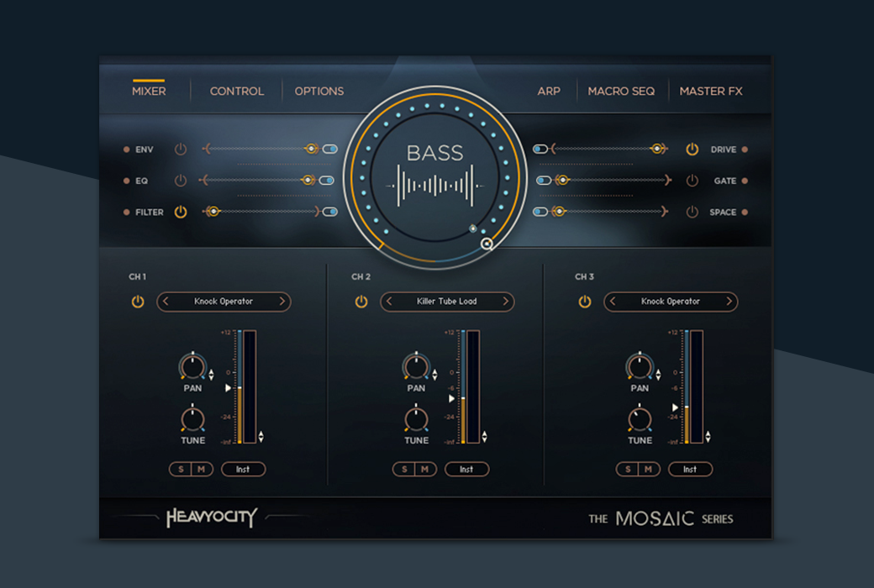Image resolution: width=874 pixels, height=588 pixels.
Task: Toggle the GATE power icon
Action: point(692,180)
